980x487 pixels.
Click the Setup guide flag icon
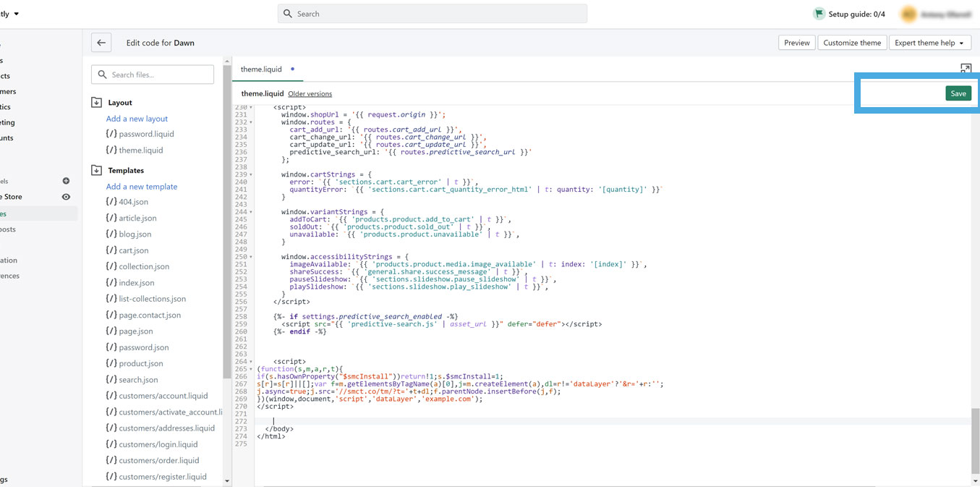[x=820, y=13]
